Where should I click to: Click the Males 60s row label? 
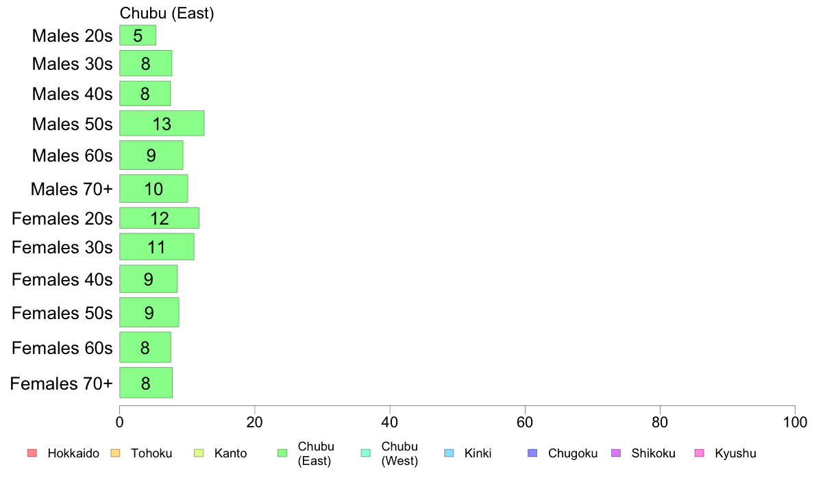72,155
